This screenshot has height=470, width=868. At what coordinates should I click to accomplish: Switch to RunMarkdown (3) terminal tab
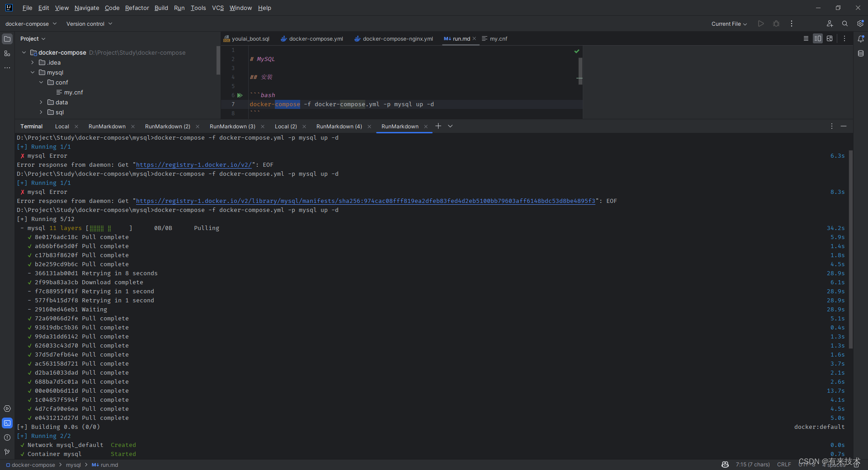click(x=232, y=126)
